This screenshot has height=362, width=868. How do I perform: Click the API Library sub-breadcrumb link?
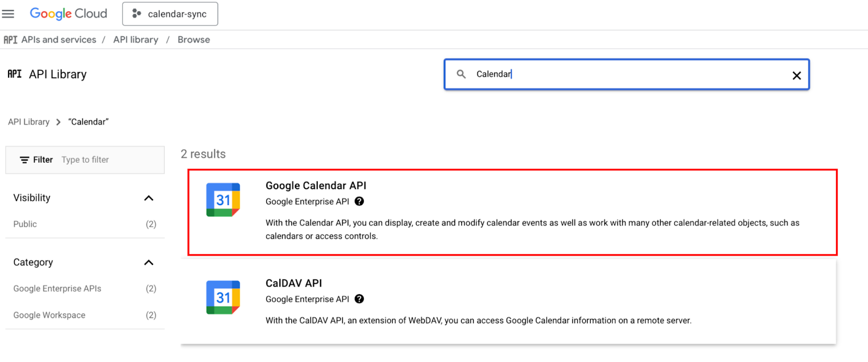click(x=29, y=122)
